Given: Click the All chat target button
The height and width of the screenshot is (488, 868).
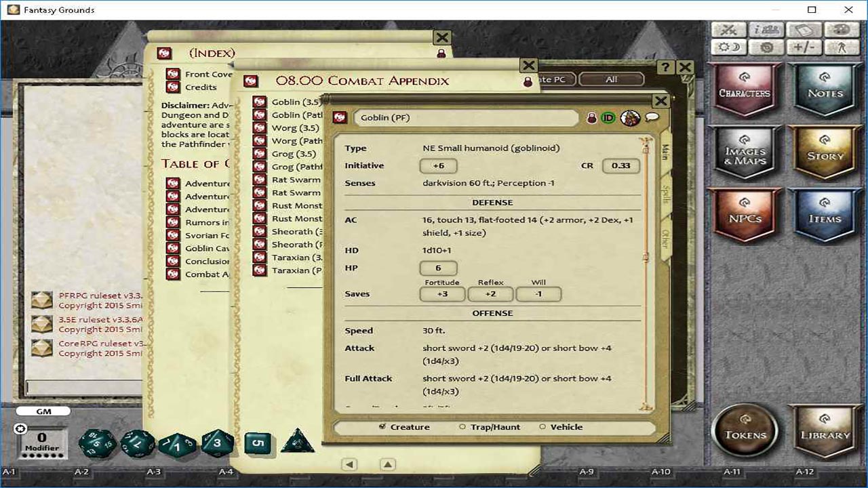Looking at the screenshot, I should 610,79.
